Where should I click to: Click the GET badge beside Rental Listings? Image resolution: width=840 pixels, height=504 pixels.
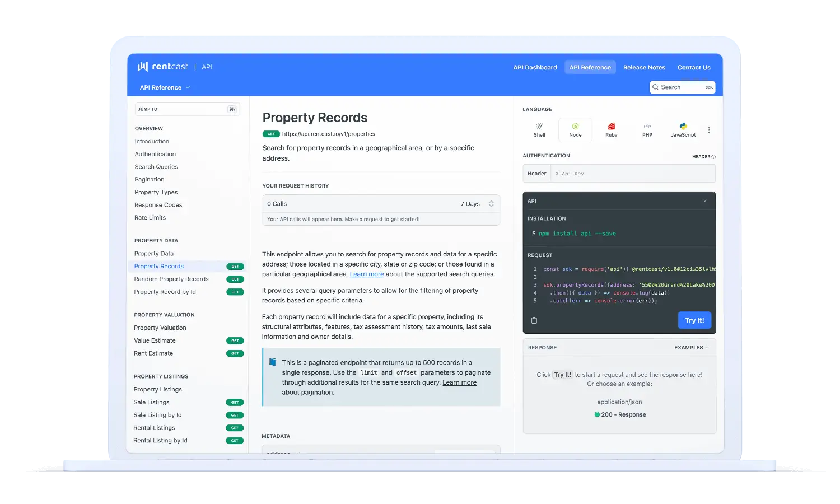click(x=235, y=428)
